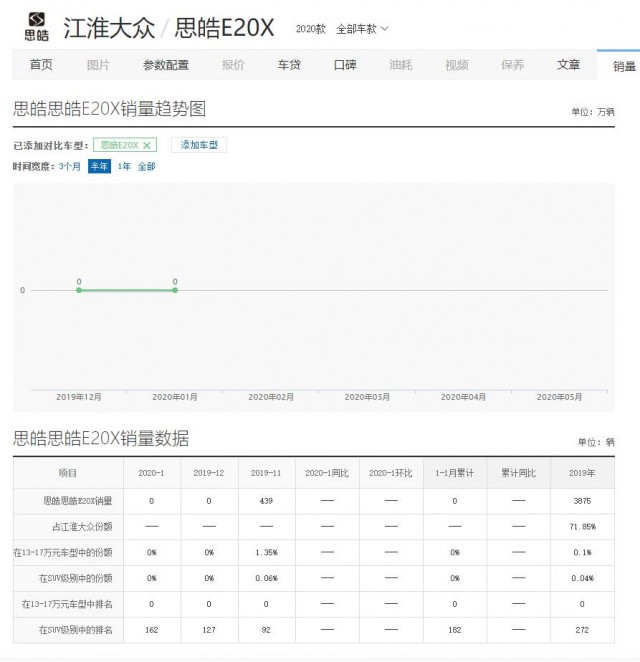This screenshot has height=662, width=640.
Task: Click the 在SUV级别中的份额 row label
Action: click(76, 578)
